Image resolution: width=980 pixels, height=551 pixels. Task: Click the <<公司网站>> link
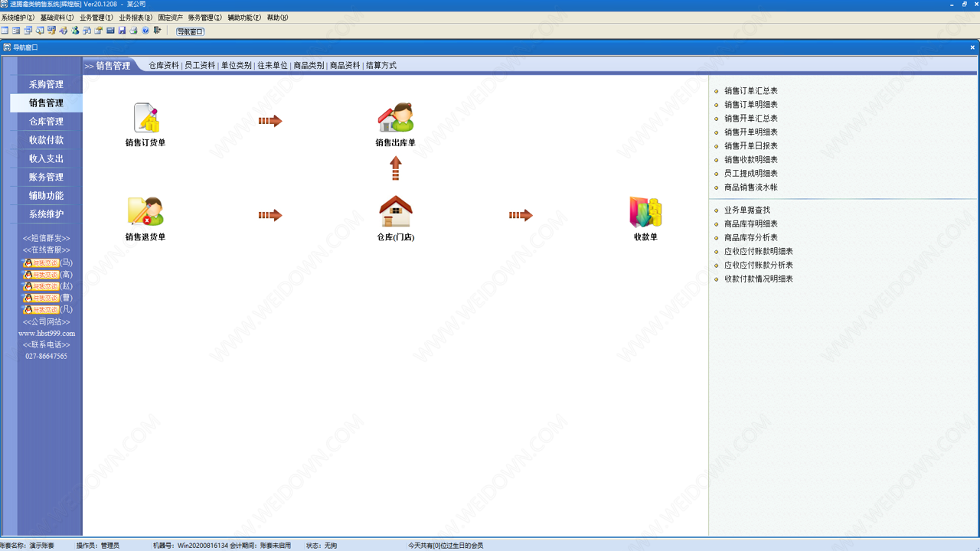point(46,322)
